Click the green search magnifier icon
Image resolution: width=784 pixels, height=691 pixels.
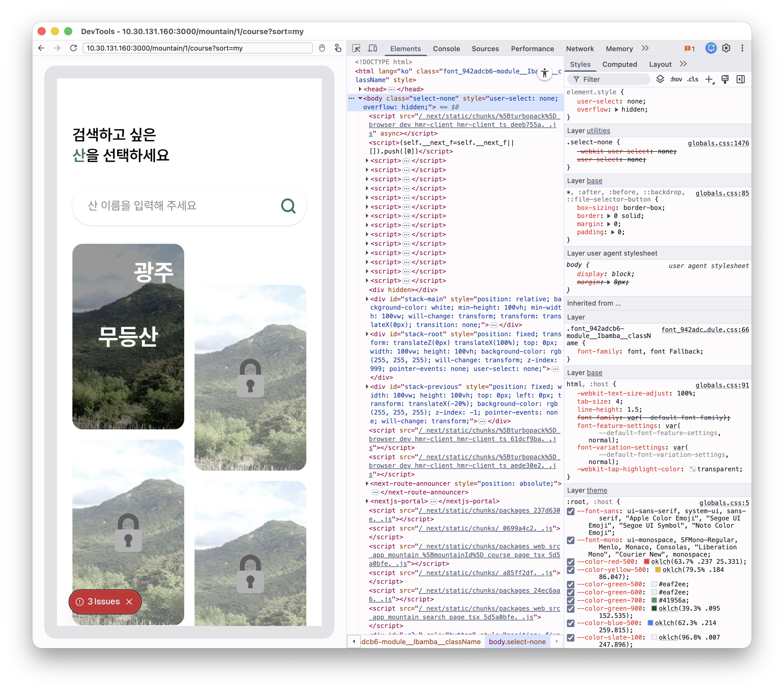(x=288, y=206)
